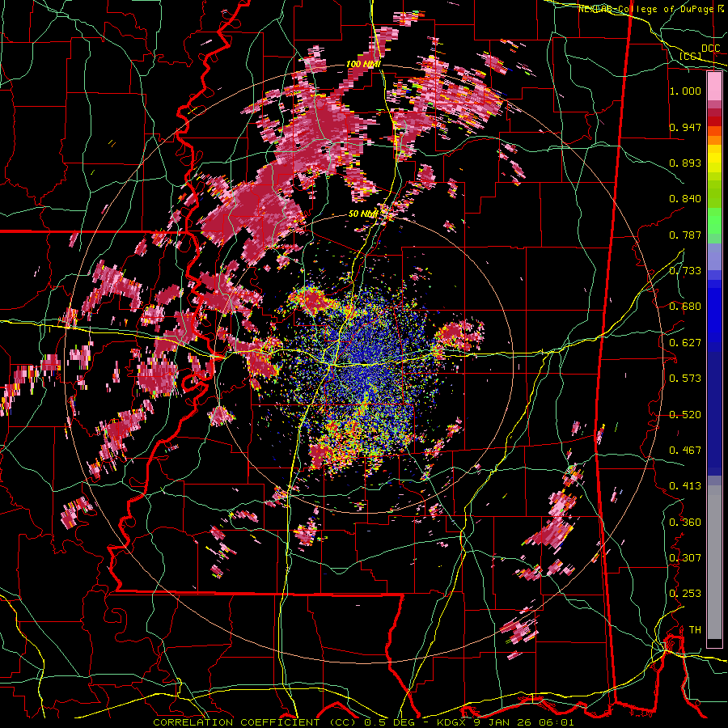The width and height of the screenshot is (728, 728).
Task: Click the 0.680 legend value
Action: [685, 307]
